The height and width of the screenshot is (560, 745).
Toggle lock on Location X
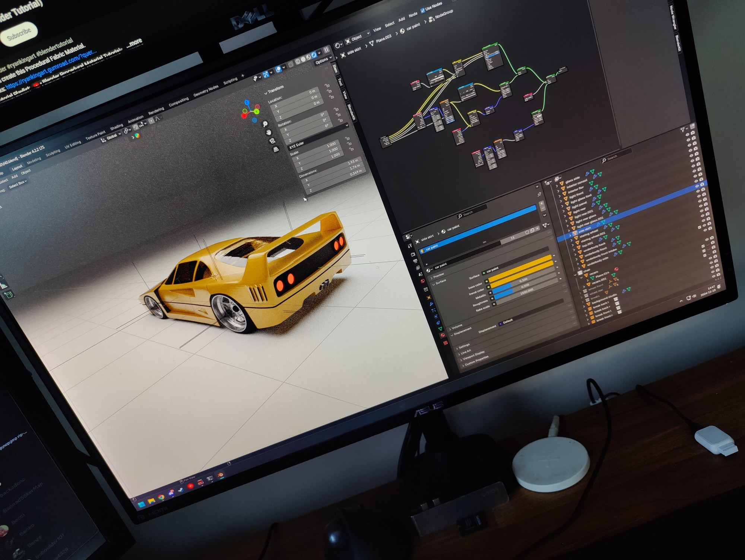point(327,86)
